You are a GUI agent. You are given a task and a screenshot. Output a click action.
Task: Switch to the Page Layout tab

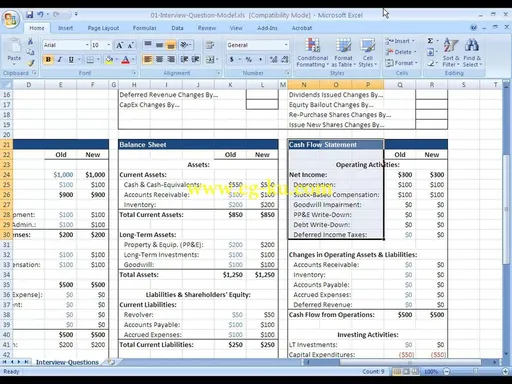(103, 28)
